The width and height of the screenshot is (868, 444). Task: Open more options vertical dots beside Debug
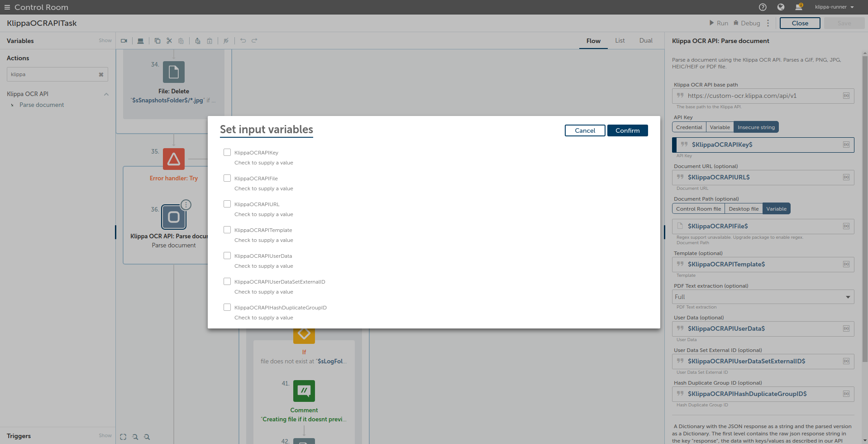768,23
